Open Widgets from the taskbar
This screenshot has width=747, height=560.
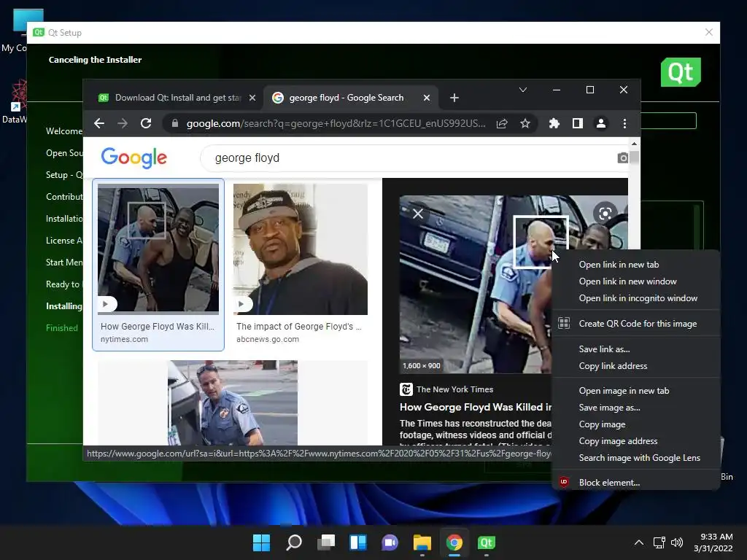pos(357,542)
